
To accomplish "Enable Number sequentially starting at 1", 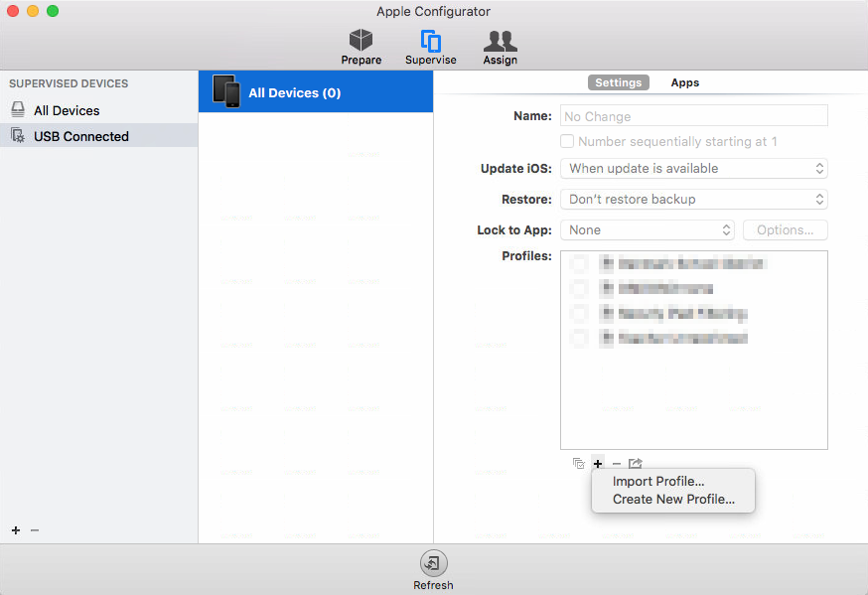I will pyautogui.click(x=567, y=141).
